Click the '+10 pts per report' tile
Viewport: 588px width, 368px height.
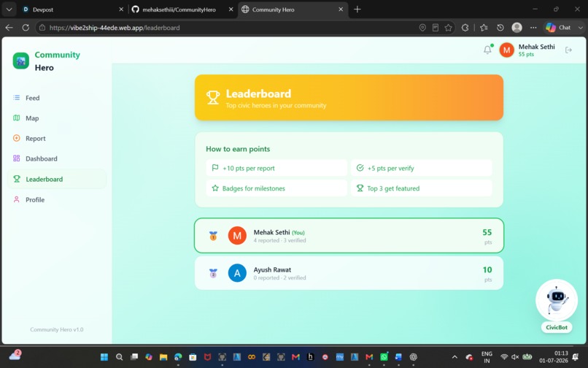[x=276, y=168]
